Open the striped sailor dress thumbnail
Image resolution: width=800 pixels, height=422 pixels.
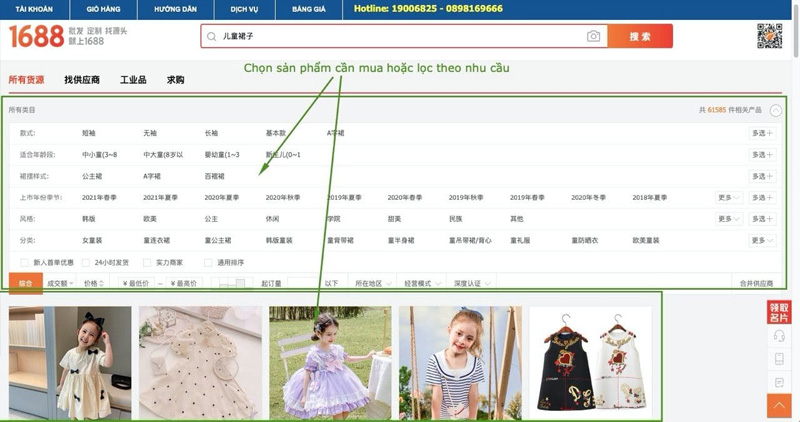coord(460,363)
